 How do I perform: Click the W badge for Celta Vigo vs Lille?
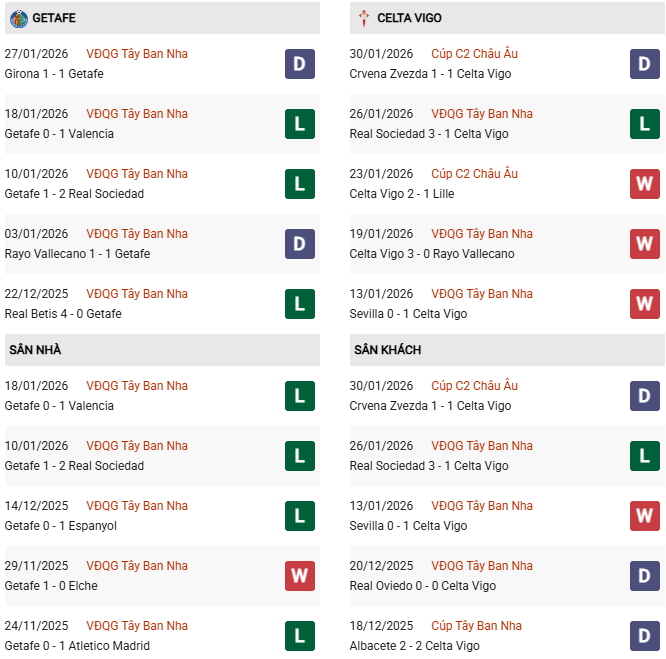[645, 184]
